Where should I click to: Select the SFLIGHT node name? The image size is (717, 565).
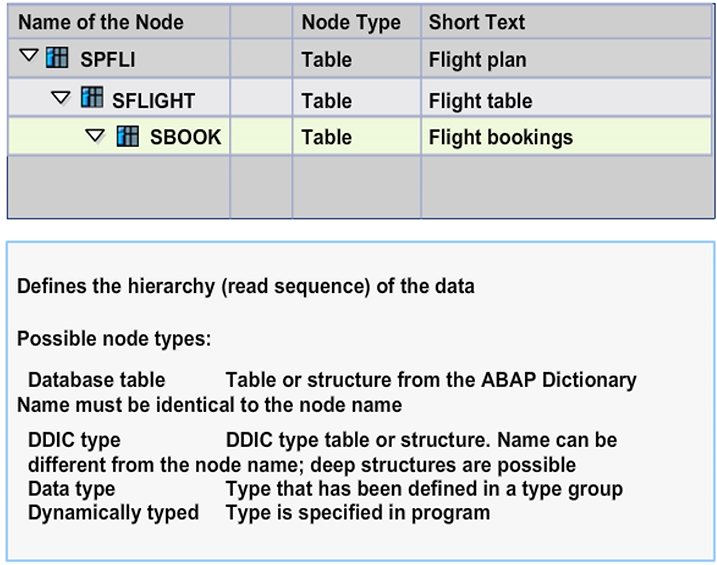point(153,100)
